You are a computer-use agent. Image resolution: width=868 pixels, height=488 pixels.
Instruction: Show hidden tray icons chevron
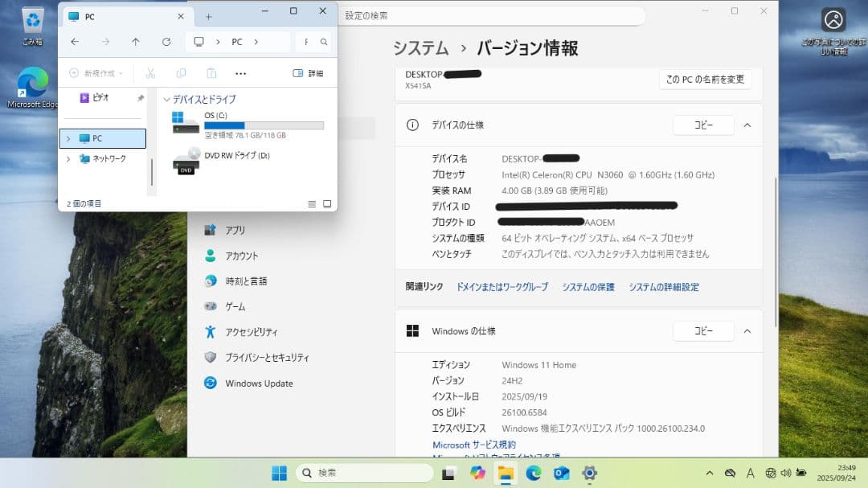pos(709,473)
